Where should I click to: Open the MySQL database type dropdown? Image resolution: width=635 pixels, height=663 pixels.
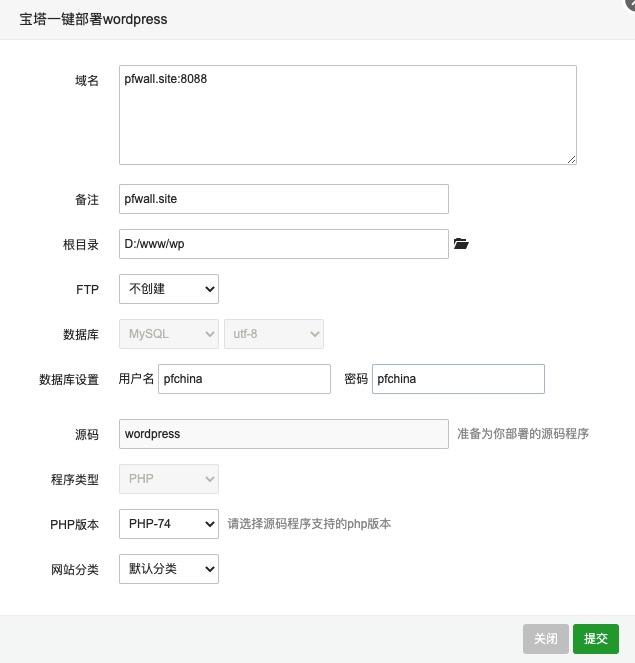[x=168, y=334]
